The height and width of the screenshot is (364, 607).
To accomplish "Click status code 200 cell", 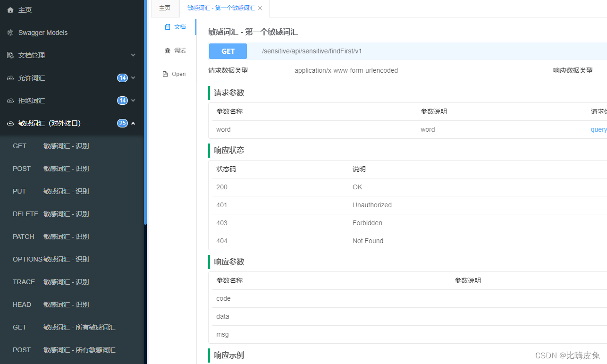I will pyautogui.click(x=222, y=187).
